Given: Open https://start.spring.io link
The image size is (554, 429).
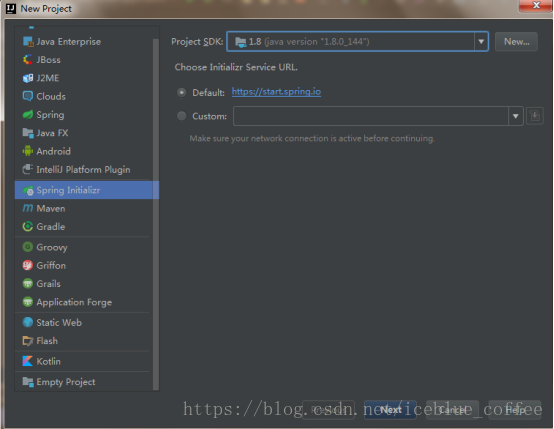Looking at the screenshot, I should (276, 92).
